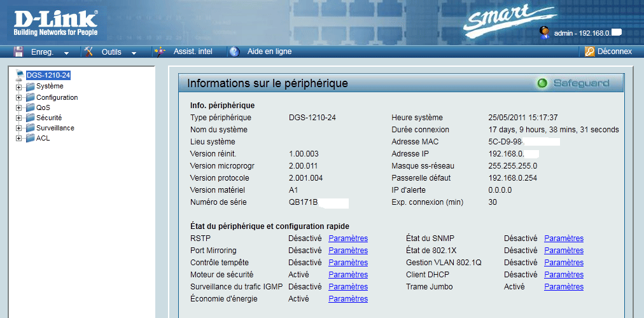Screen dimensions: 644x318
Task: Click system time 25/05/2011 15:17:37
Action: (x=523, y=118)
